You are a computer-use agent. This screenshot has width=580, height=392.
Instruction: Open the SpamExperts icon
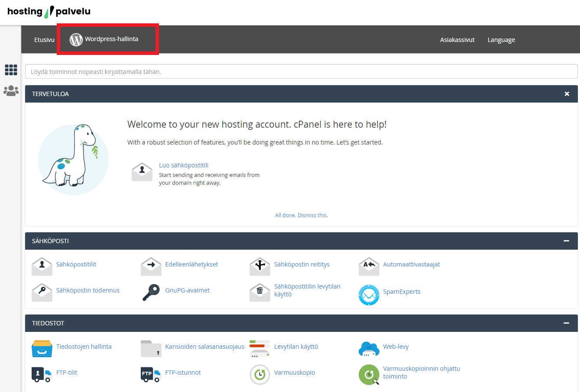click(x=369, y=295)
